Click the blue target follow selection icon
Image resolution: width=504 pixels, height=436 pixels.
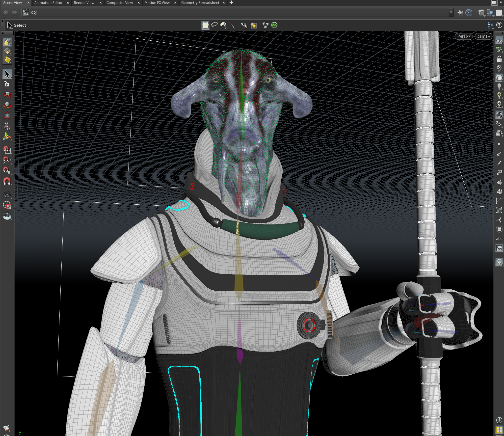pyautogui.click(x=469, y=12)
